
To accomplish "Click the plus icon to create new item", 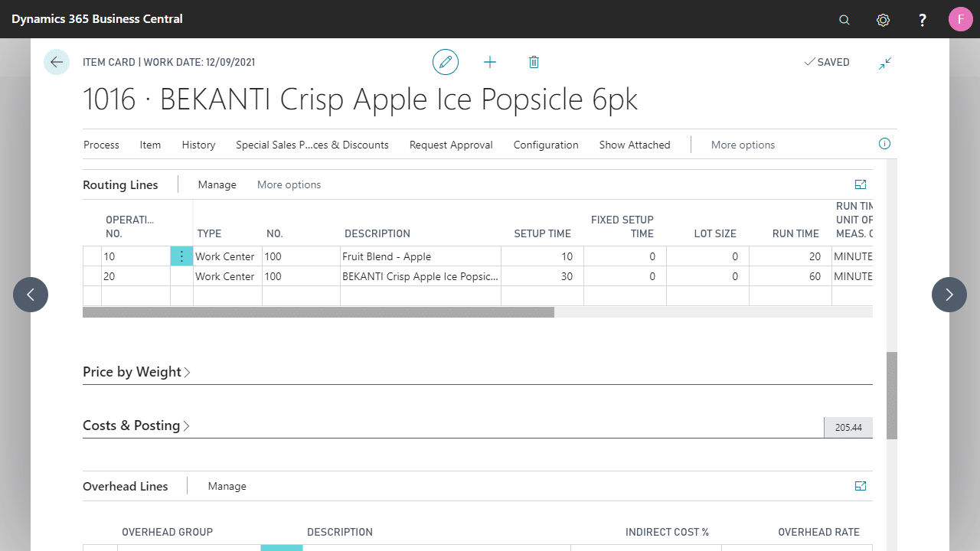I will 490,62.
